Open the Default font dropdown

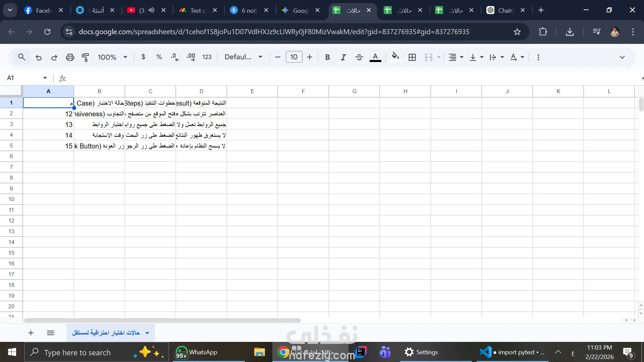point(243,57)
